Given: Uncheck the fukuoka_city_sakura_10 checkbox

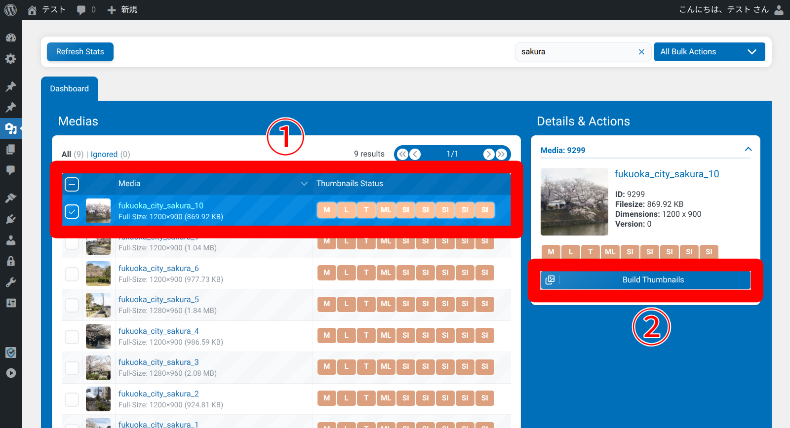Looking at the screenshot, I should (72, 211).
